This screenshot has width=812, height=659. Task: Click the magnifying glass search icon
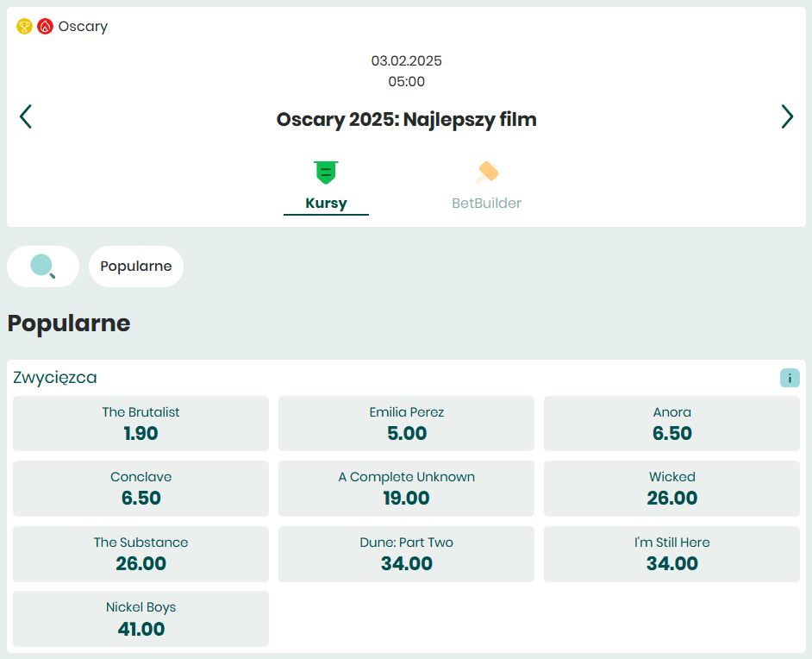pyautogui.click(x=42, y=267)
